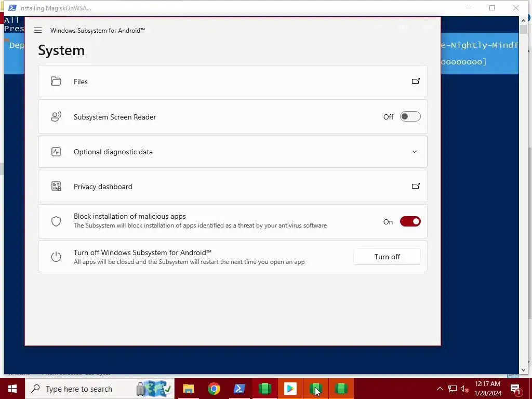
Task: Close the Installing MagiskOnWSA window
Action: pyautogui.click(x=516, y=8)
